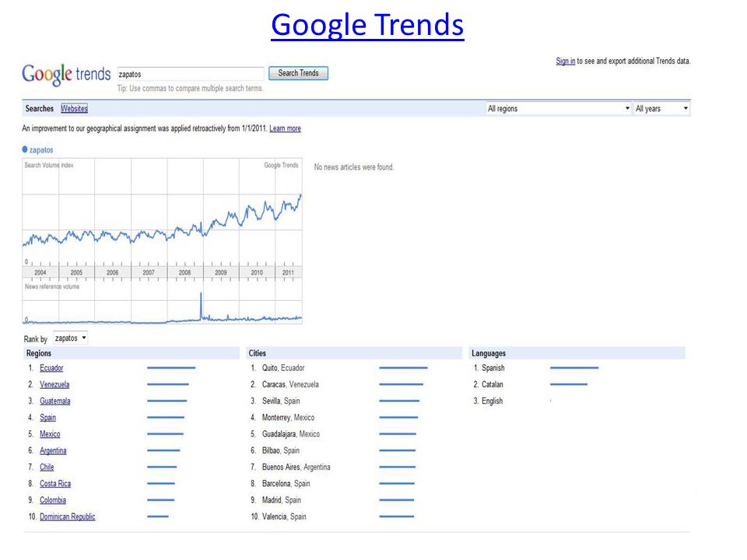
Task: Open the Venezuela region link
Action: tap(54, 385)
